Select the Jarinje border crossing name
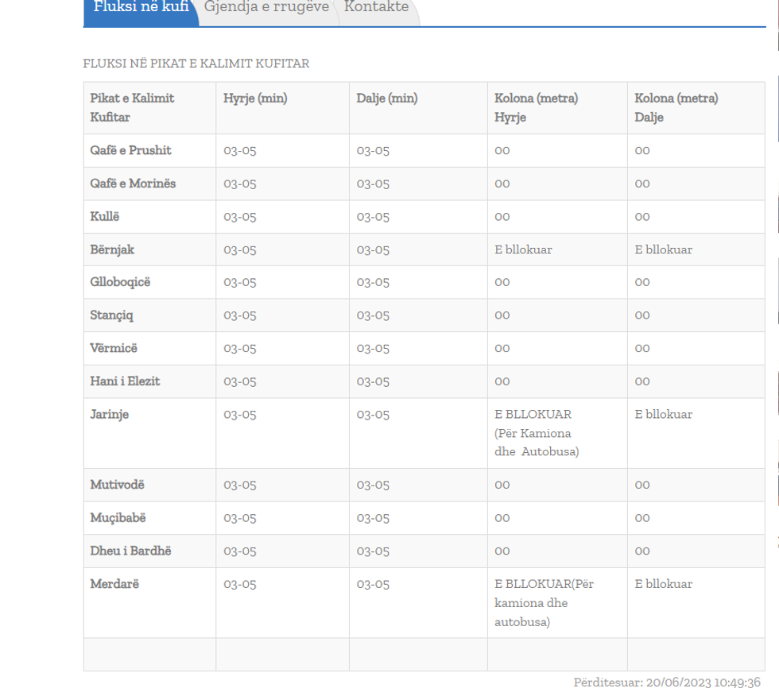This screenshot has width=779, height=700. coord(109,415)
